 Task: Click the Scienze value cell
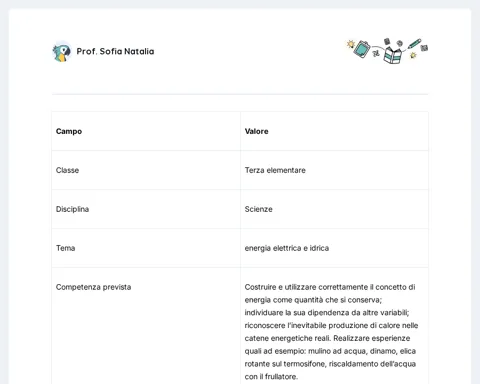point(334,209)
